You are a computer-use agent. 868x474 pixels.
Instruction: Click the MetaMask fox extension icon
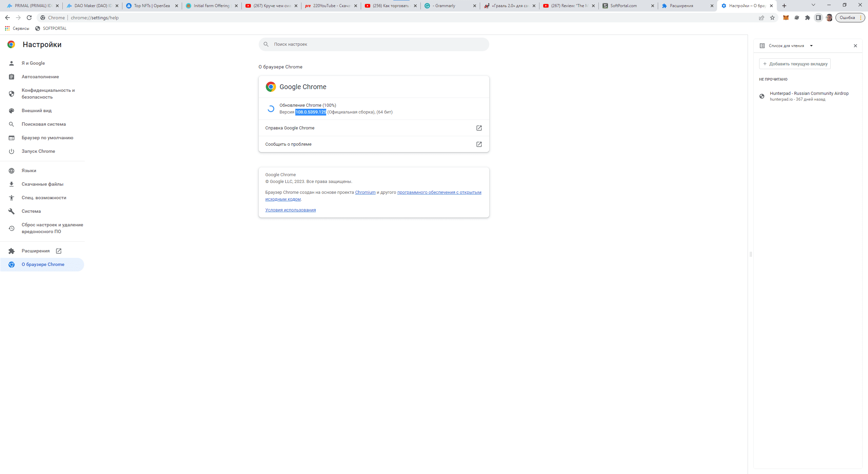click(786, 18)
